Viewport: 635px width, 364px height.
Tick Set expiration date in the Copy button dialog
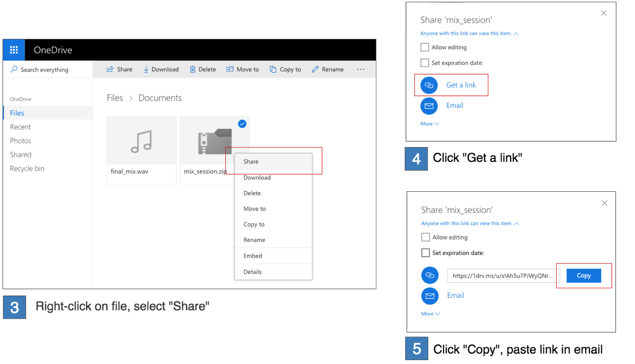pyautogui.click(x=426, y=253)
